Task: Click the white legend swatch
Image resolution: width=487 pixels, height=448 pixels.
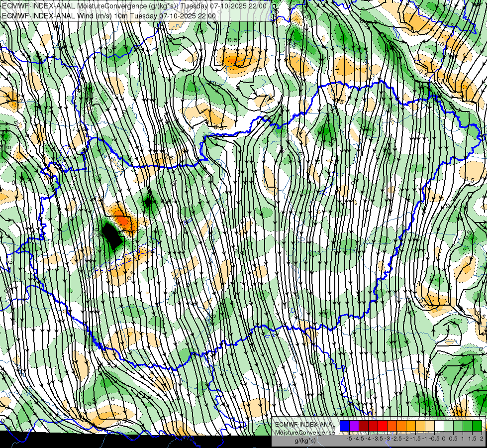Action: click(439, 426)
